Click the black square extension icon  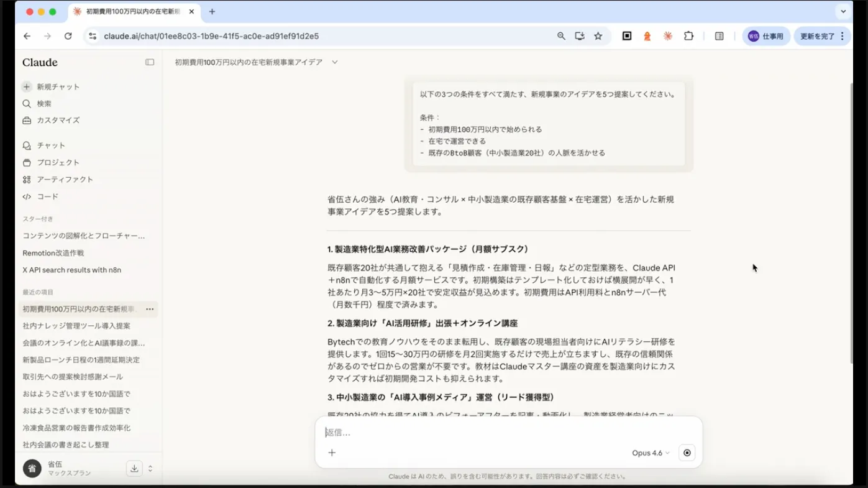627,36
